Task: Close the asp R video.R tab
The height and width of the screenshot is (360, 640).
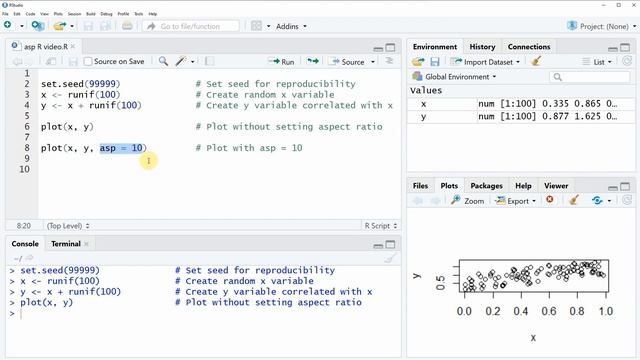Action: (73, 47)
